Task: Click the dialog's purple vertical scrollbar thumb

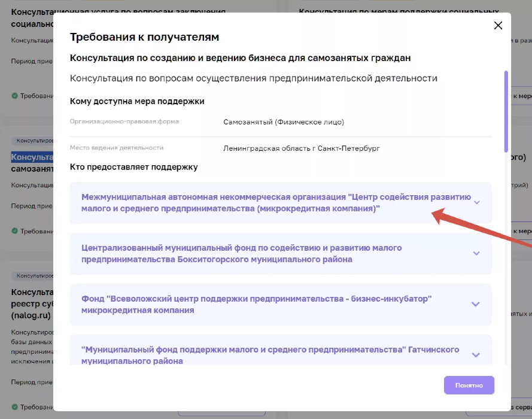Action: 506,111
